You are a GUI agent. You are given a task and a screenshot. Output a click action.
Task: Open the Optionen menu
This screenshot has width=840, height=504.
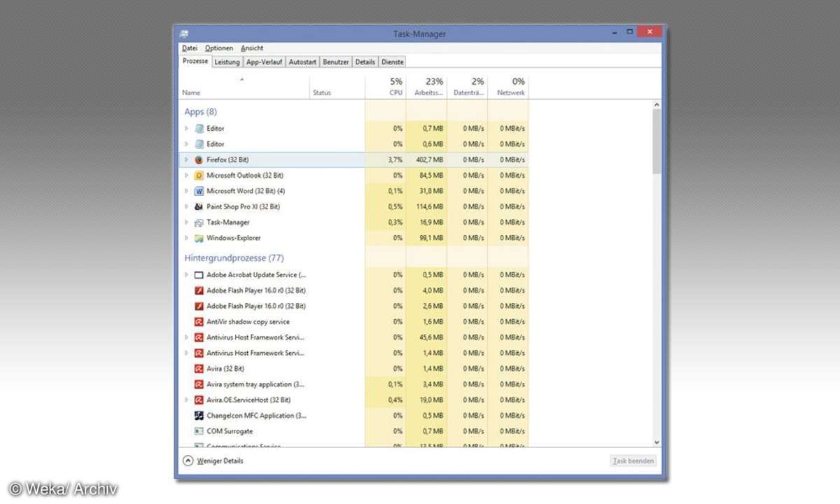tap(219, 48)
